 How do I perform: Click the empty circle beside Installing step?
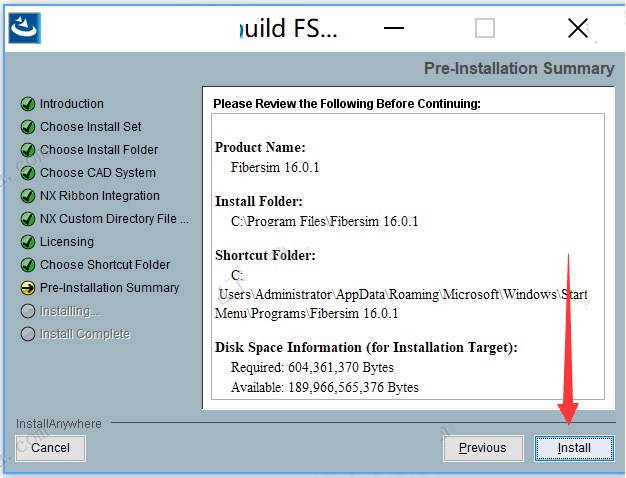tap(28, 311)
